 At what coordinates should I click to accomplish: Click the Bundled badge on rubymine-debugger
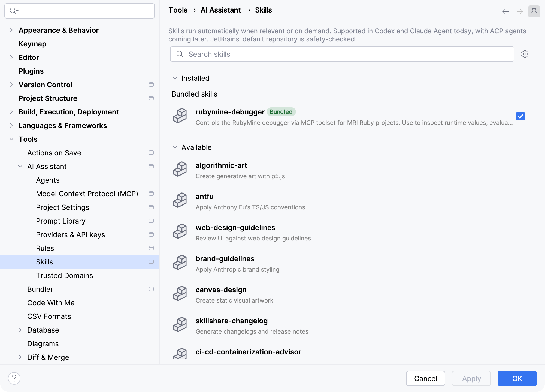[281, 112]
